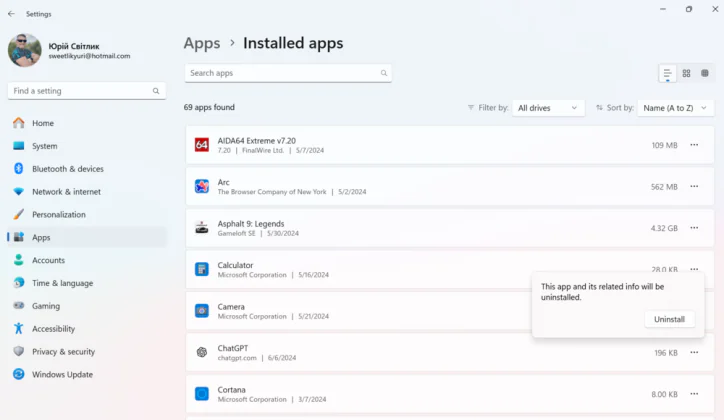This screenshot has height=420, width=724.
Task: Click the Calculator app icon
Action: [x=202, y=269]
